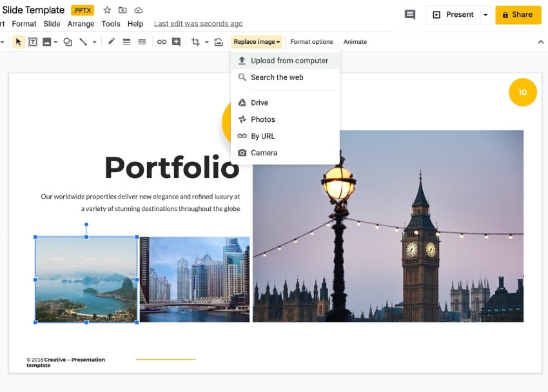Image resolution: width=548 pixels, height=392 pixels.
Task: Pick By URL from the menu
Action: click(262, 136)
